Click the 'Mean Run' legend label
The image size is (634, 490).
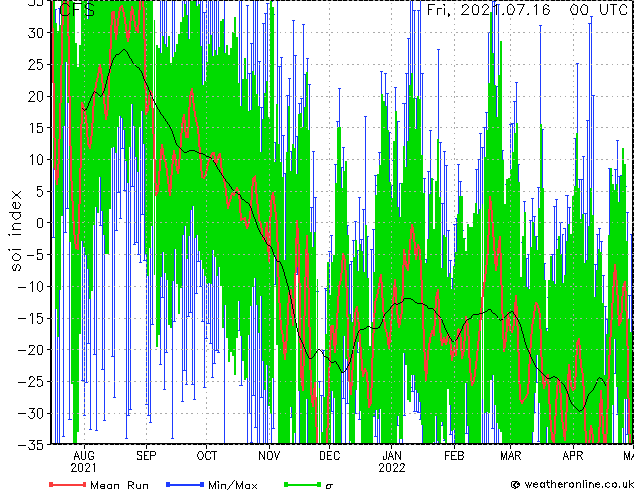pos(119,485)
